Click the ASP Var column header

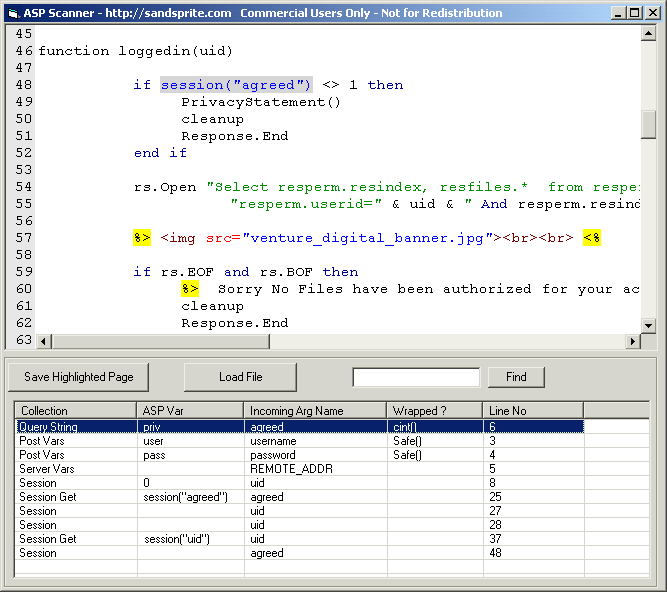(190, 410)
